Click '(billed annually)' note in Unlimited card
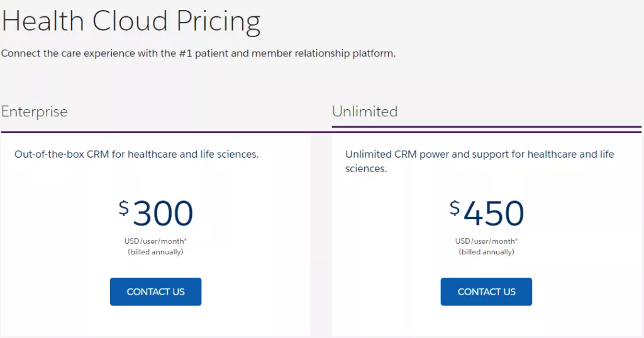 pyautogui.click(x=487, y=252)
